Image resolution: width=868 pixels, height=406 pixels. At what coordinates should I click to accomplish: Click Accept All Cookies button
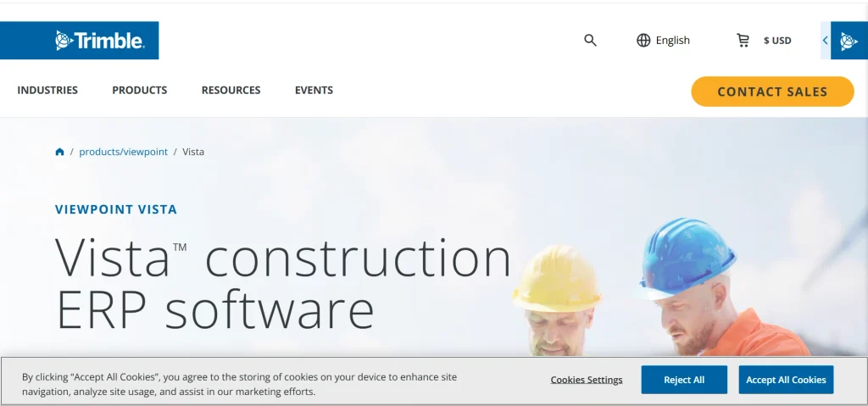pos(786,380)
